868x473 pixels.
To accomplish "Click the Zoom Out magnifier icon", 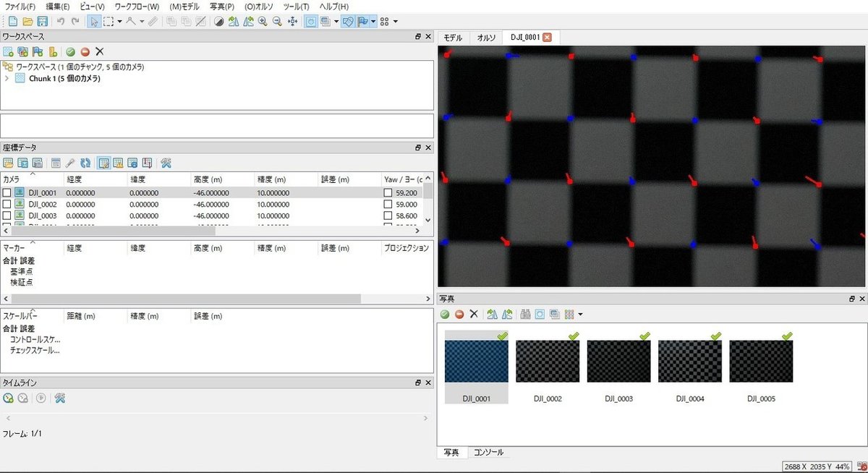I will point(277,22).
